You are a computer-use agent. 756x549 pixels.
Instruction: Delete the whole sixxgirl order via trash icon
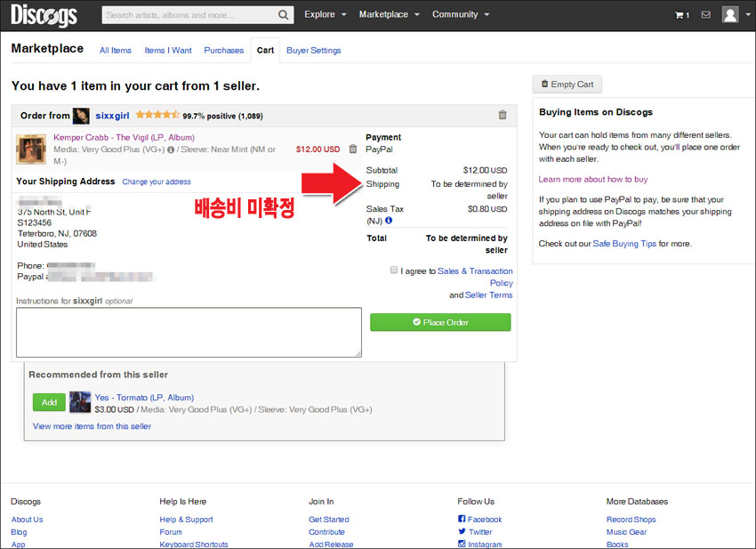503,115
